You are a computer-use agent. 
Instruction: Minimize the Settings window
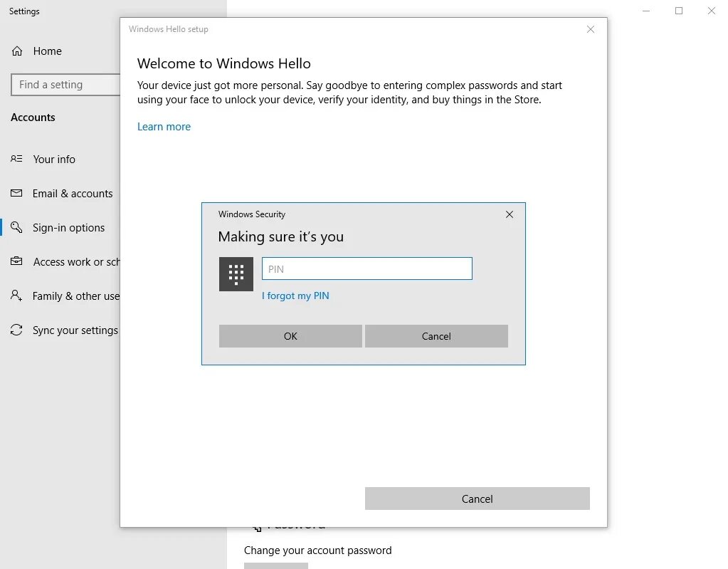tap(646, 11)
